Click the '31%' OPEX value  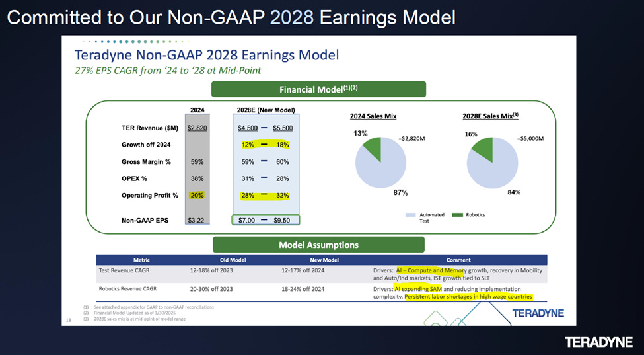[x=248, y=178]
